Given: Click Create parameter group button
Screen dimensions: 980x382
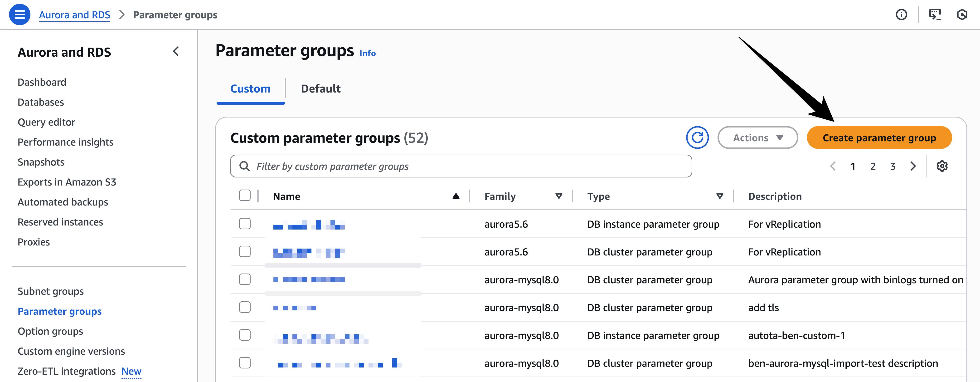Looking at the screenshot, I should [x=879, y=138].
